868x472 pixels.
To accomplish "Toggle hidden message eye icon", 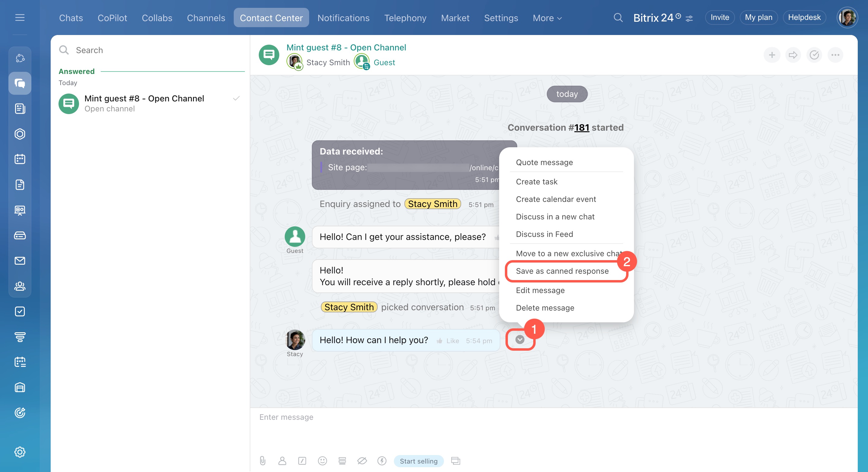I will 362,461.
